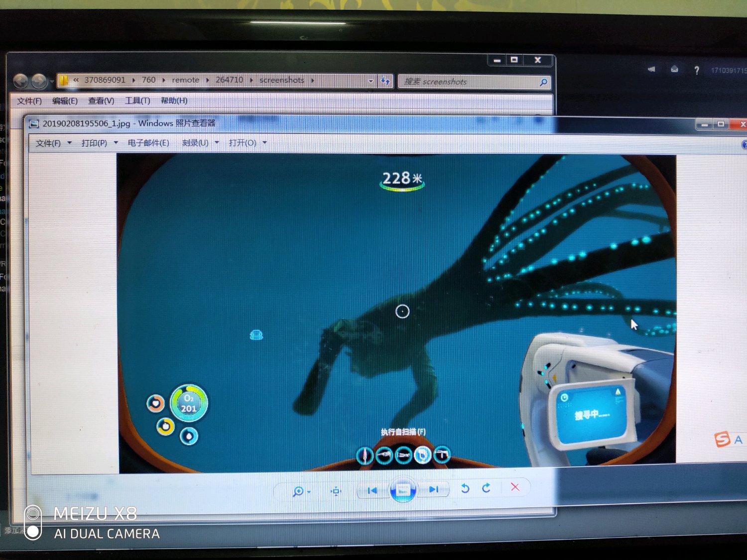Minimize the Explorer window
Viewport: 747px width, 560px height.
pos(497,60)
